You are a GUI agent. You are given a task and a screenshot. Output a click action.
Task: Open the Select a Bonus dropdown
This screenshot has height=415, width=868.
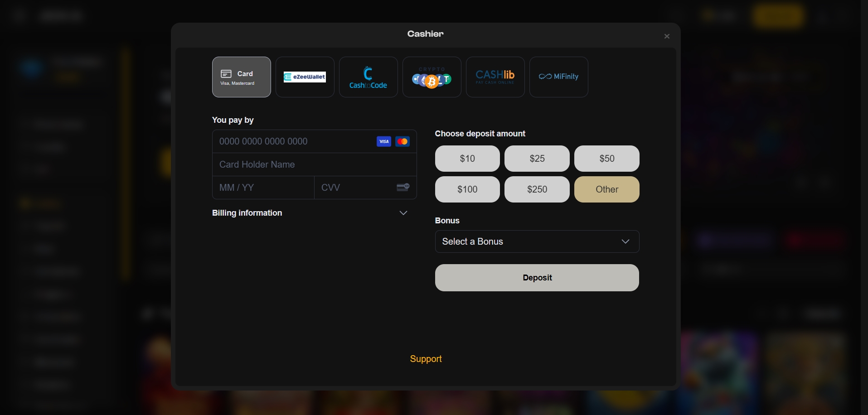(537, 241)
